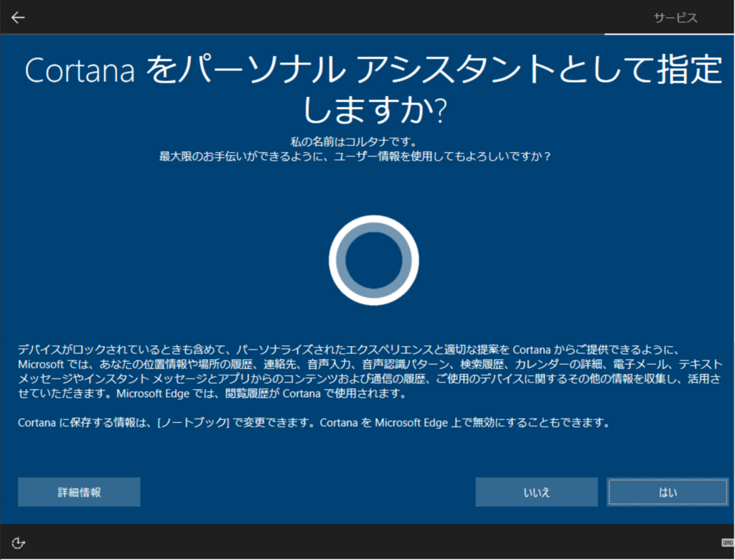This screenshot has height=560, width=735.
Task: Open the on-screen keyboard icon
Action: coord(728,543)
